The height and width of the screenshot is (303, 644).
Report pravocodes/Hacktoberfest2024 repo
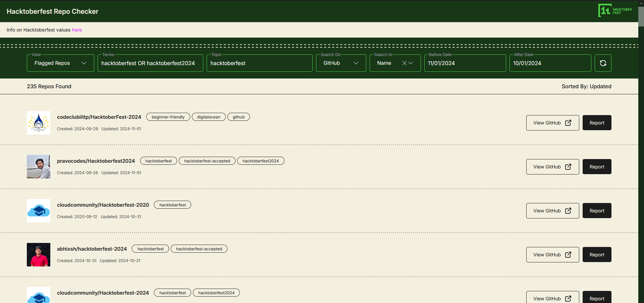pos(597,167)
